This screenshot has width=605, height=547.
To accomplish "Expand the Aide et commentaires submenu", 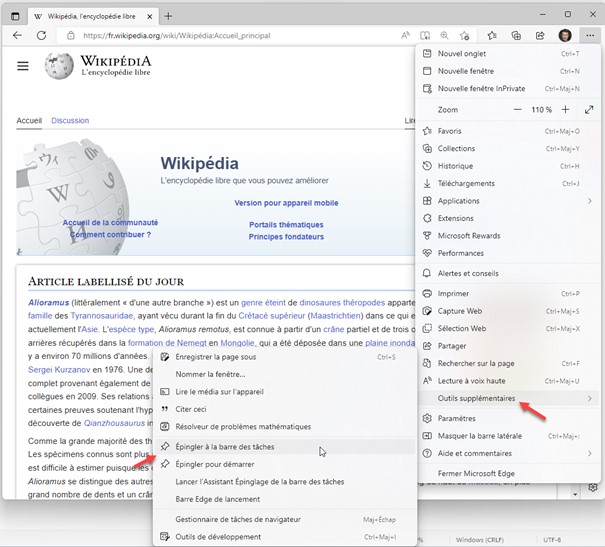I will tap(589, 454).
